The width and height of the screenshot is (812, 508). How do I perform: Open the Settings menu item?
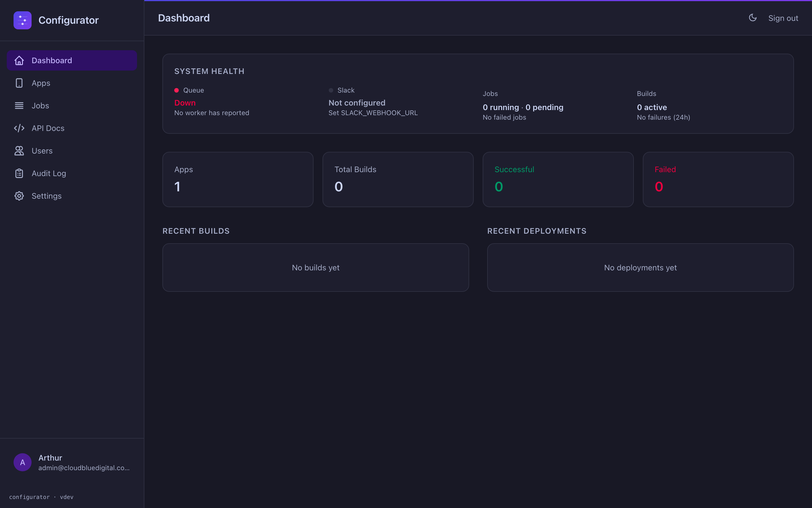click(71, 196)
